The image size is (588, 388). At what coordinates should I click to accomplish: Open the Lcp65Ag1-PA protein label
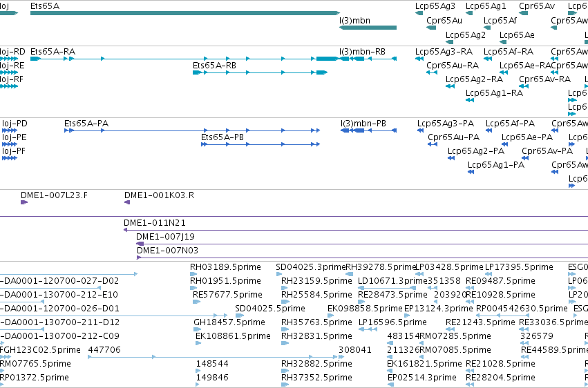click(495, 165)
